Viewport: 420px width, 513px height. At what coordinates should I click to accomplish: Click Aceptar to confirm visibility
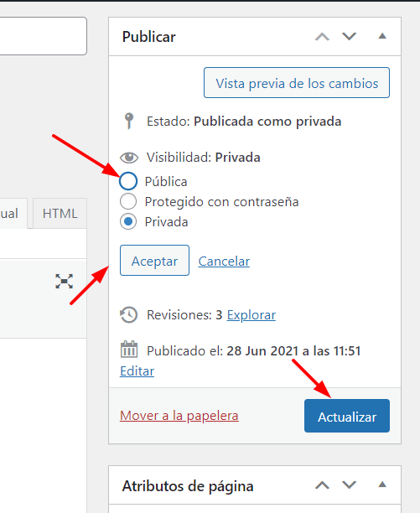coord(154,261)
